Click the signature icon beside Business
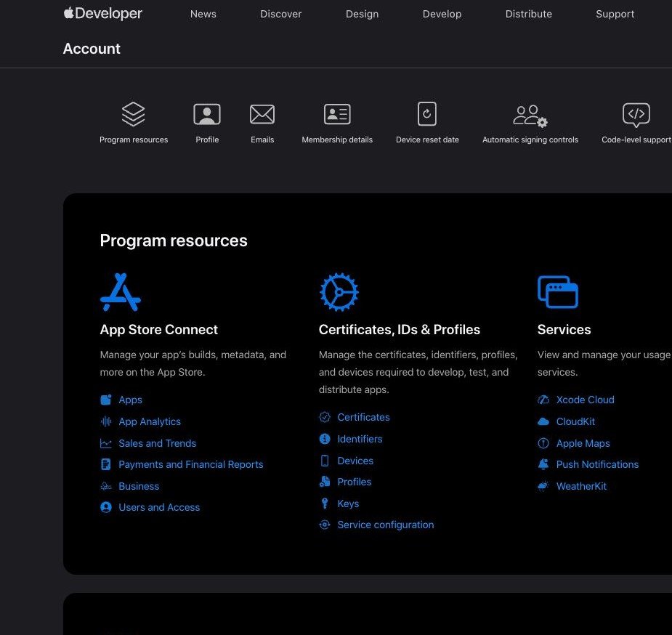672x635 pixels. point(106,486)
